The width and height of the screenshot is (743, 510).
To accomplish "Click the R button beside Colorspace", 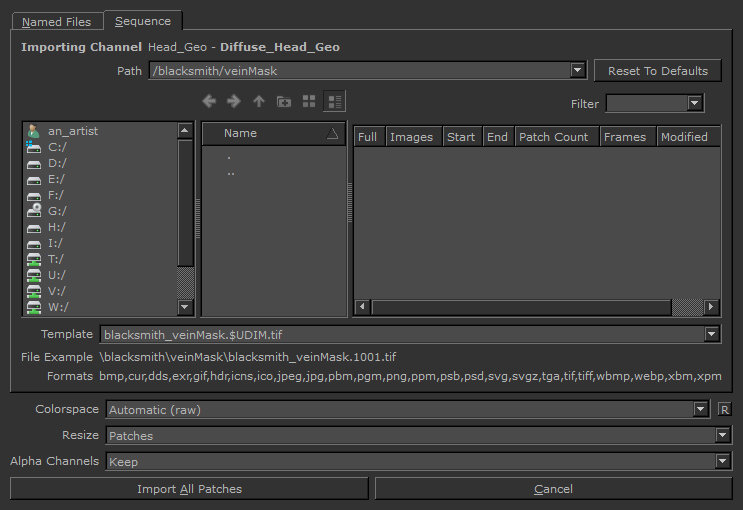I will click(x=725, y=409).
